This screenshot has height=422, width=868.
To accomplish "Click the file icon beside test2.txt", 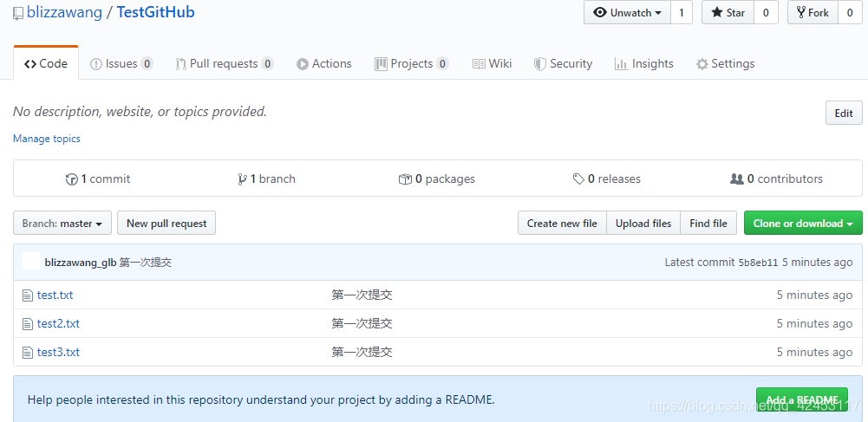I will click(28, 324).
